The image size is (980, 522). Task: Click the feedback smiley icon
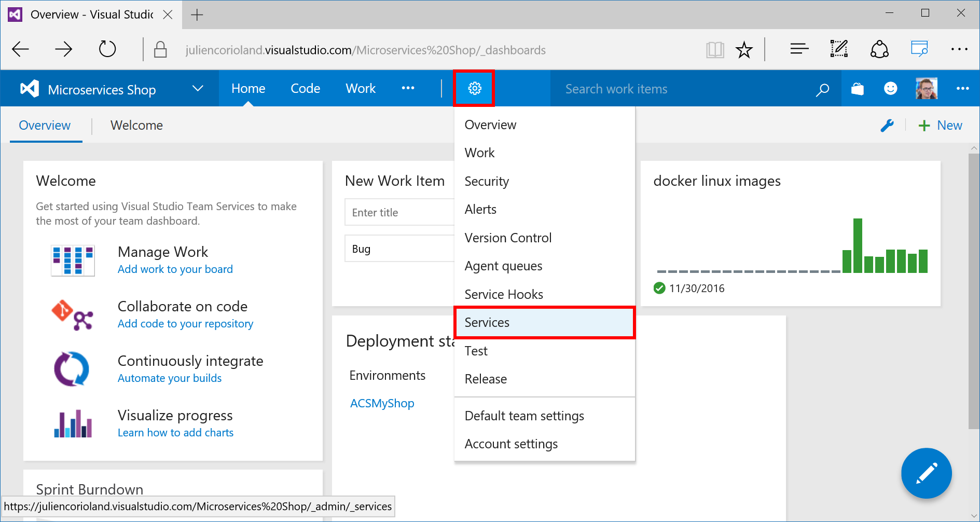tap(890, 89)
